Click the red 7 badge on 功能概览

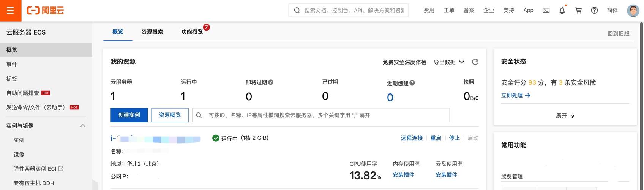coord(207,27)
